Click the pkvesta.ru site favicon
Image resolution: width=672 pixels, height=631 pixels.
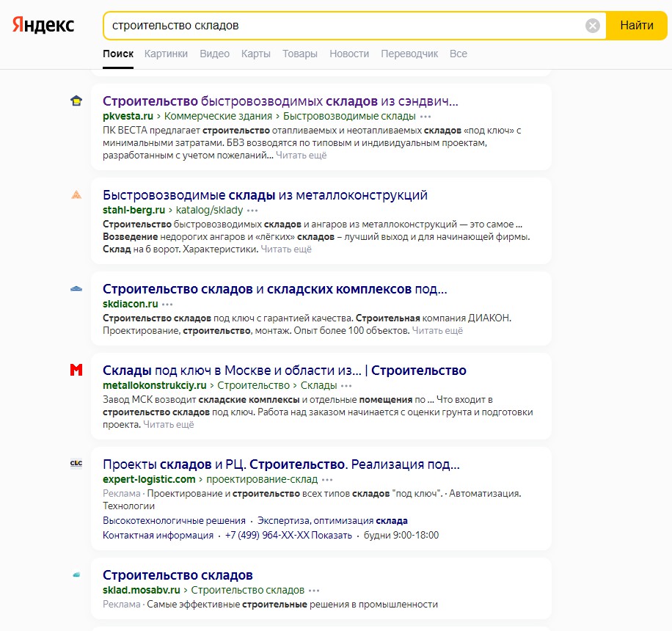(76, 101)
